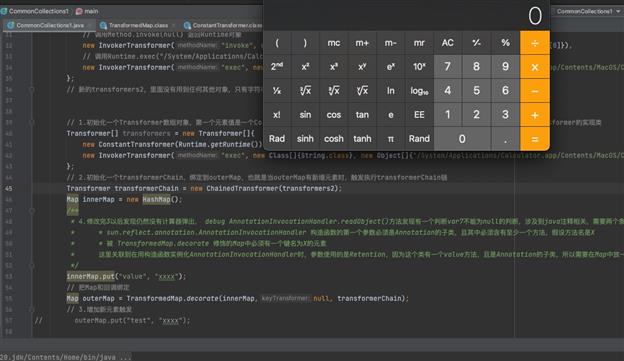Click the square root key
The width and height of the screenshot is (624, 361).
305,91
